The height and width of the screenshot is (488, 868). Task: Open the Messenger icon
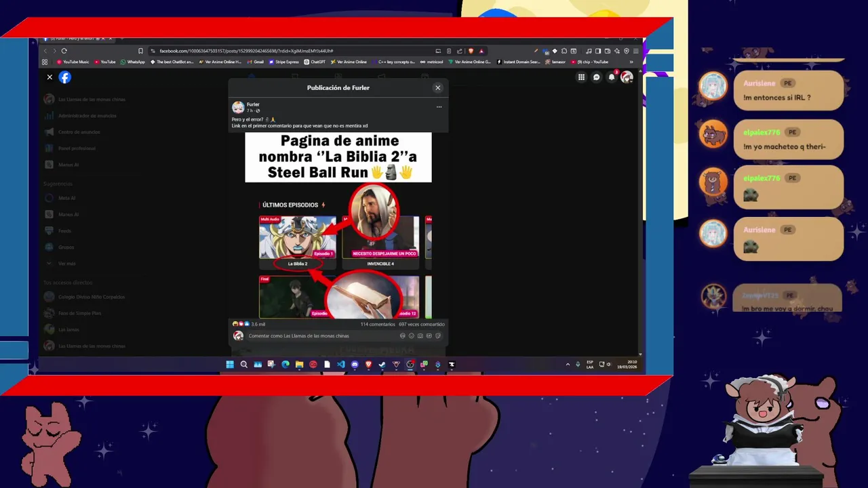[x=597, y=77]
